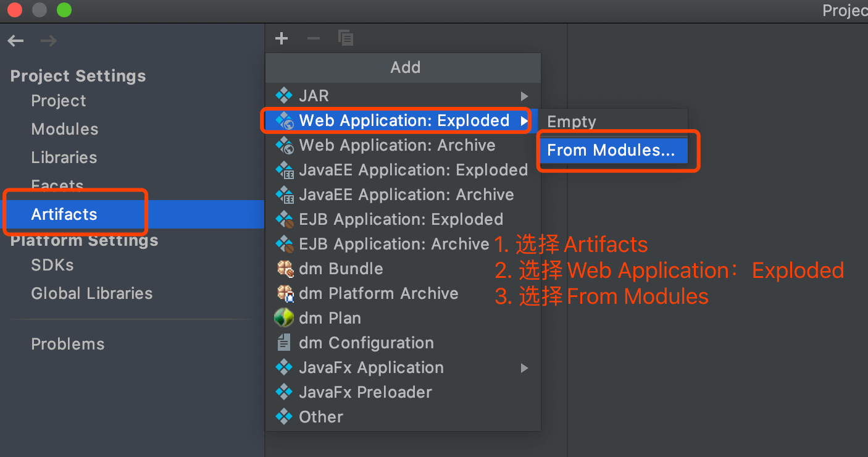Viewport: 868px width, 457px height.
Task: Click the Copy artifact toolbar icon
Action: (x=346, y=38)
